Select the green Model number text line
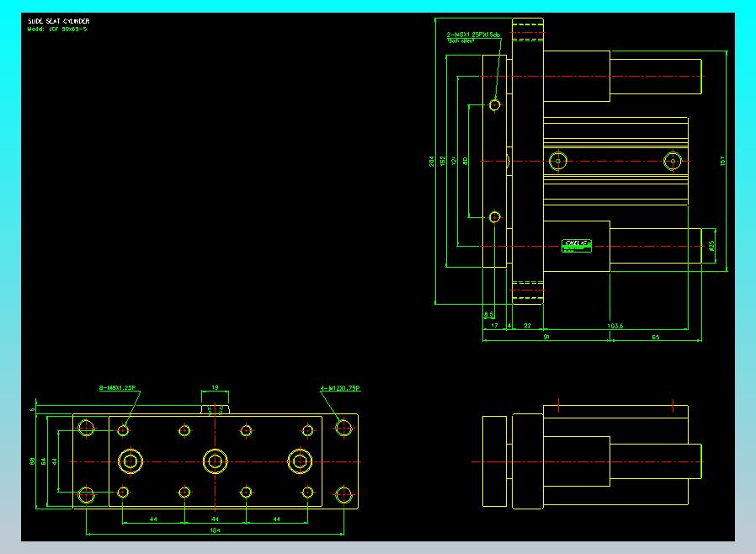This screenshot has width=756, height=554. [57, 29]
